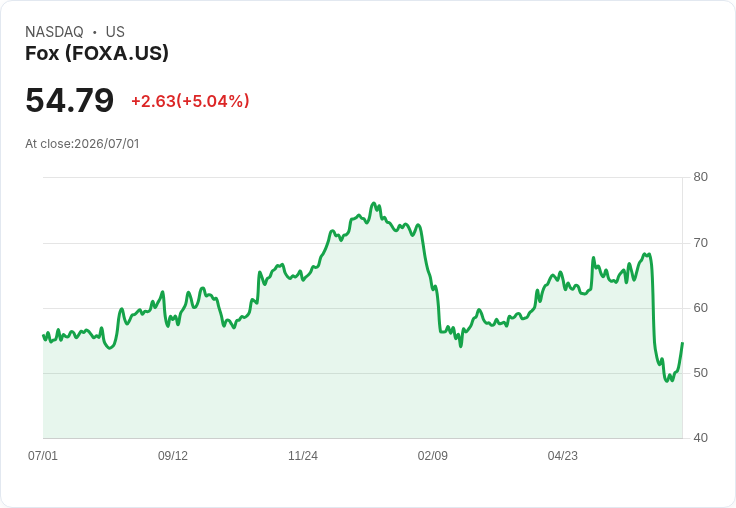The height and width of the screenshot is (508, 736).
Task: Click the Fox (FOXA.US) stock title
Action: click(97, 54)
